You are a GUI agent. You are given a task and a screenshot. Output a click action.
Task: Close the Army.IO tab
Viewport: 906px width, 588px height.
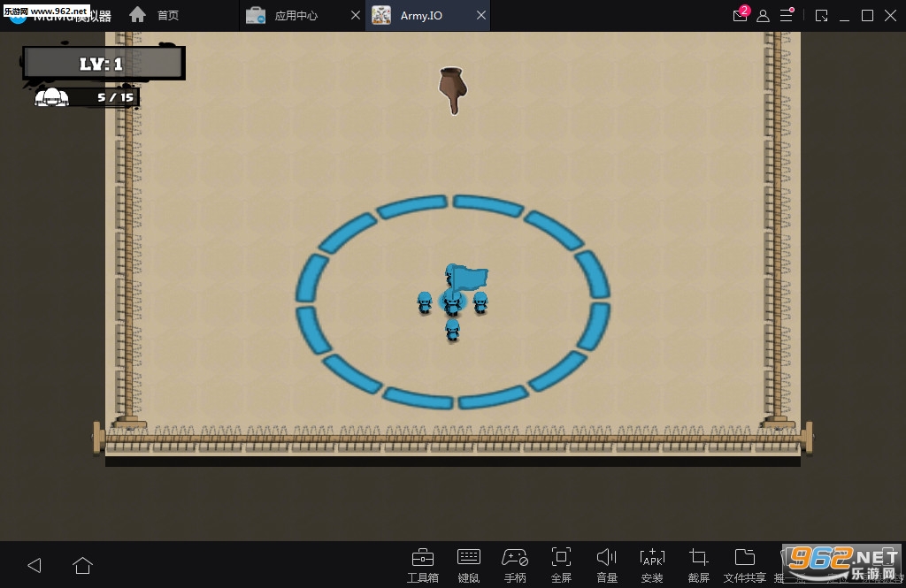click(480, 16)
